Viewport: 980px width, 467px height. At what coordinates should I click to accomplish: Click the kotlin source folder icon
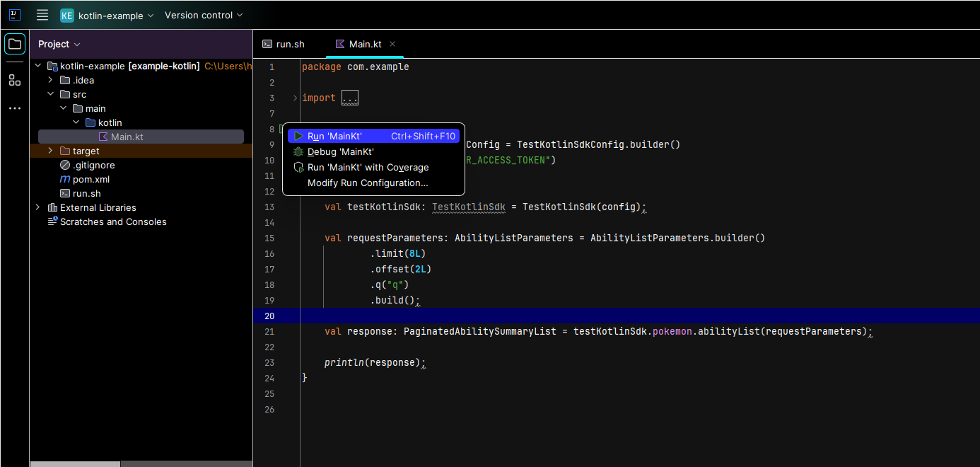point(91,122)
